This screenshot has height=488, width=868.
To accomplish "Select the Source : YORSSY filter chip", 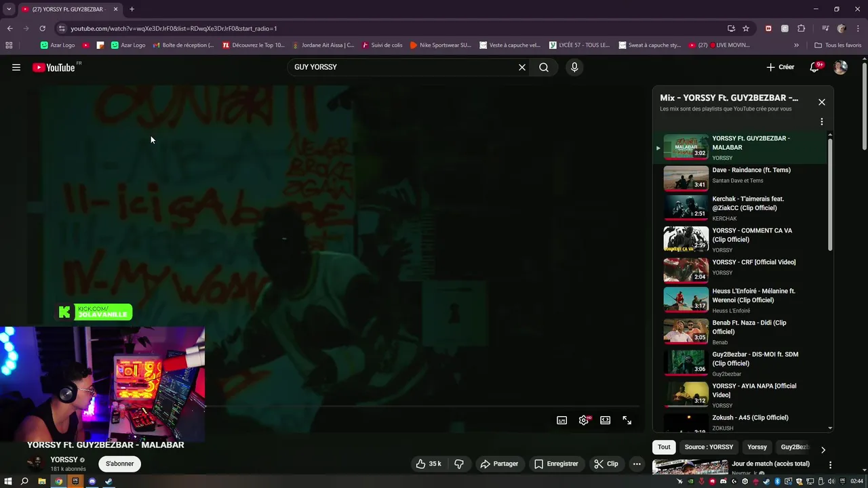I will point(709,447).
